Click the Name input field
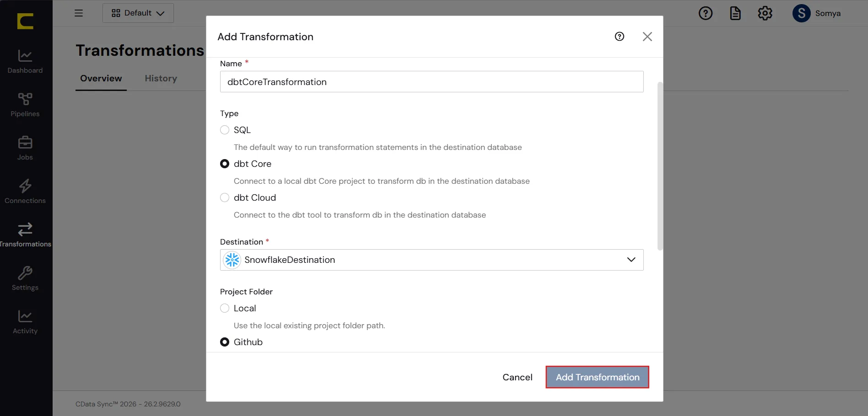 click(432, 82)
